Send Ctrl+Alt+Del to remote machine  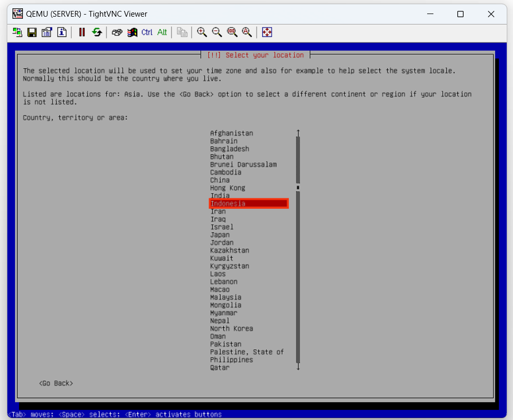[x=117, y=32]
